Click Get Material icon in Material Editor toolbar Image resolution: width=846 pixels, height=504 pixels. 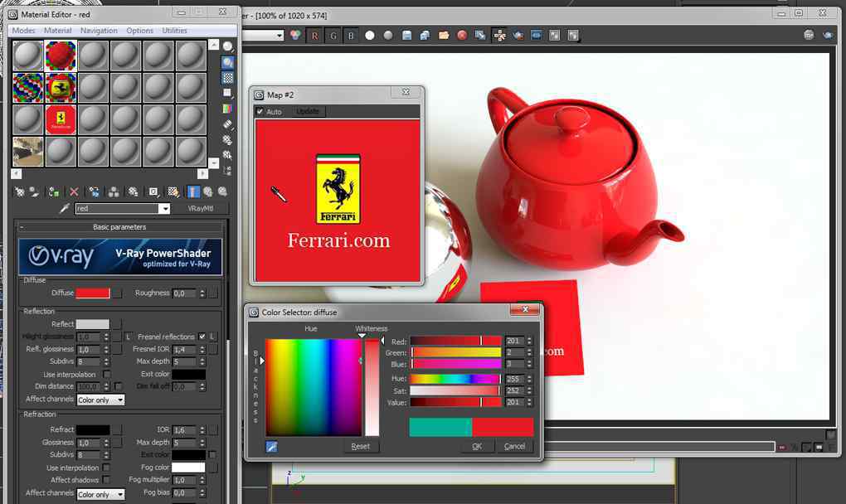click(x=19, y=191)
